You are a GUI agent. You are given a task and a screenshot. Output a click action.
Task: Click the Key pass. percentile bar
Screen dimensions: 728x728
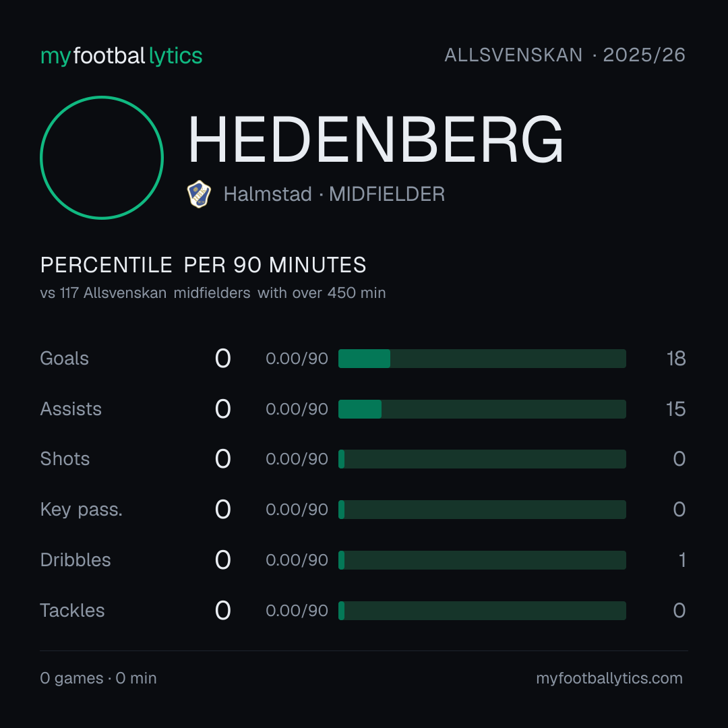click(482, 510)
